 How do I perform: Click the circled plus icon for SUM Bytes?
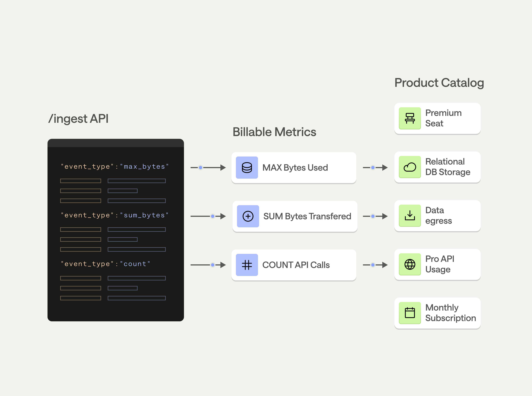point(248,216)
